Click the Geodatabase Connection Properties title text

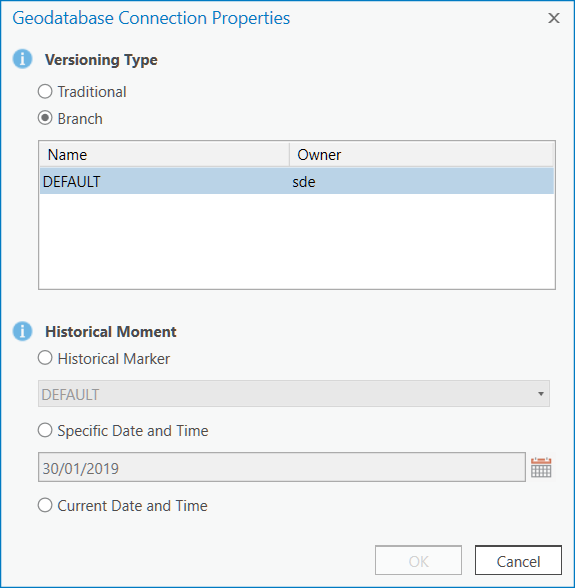tap(151, 18)
